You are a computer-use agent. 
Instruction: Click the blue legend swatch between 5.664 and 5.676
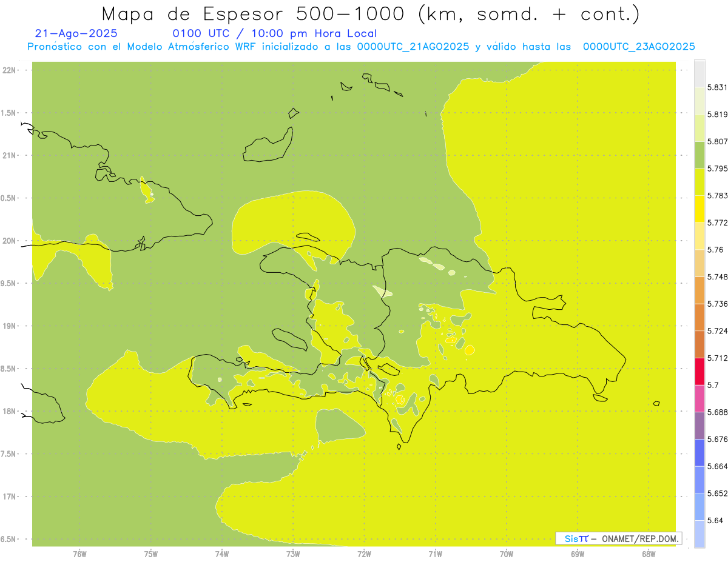click(699, 452)
